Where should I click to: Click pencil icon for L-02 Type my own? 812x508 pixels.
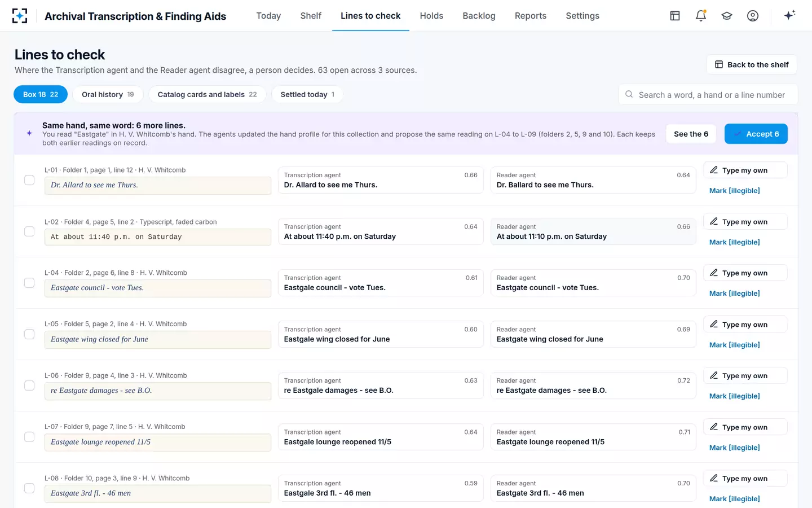pyautogui.click(x=714, y=221)
